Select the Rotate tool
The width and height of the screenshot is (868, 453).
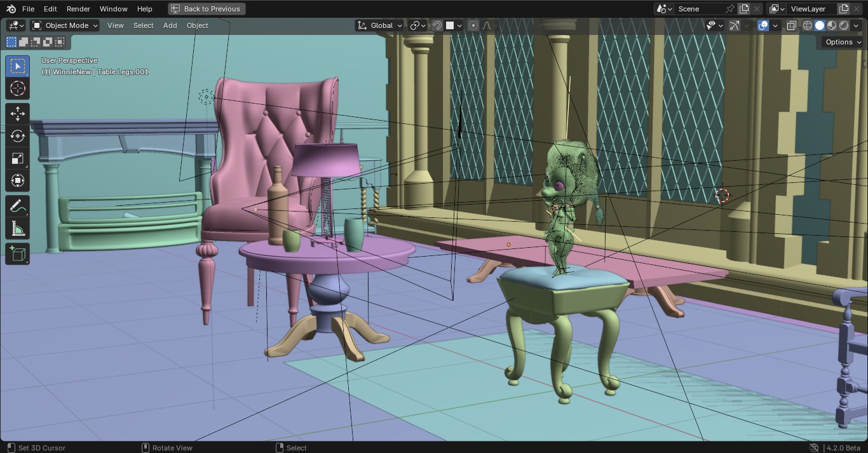(x=17, y=136)
